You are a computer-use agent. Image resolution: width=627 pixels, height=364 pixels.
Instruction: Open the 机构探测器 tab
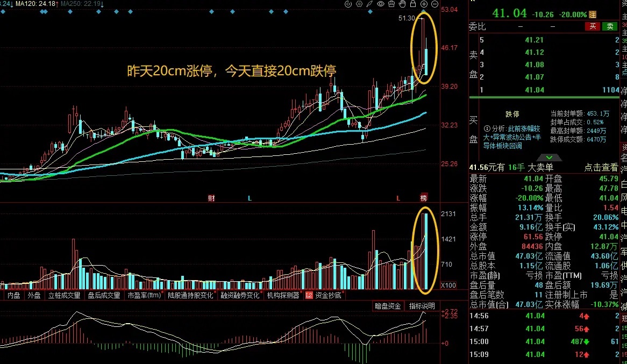283,295
